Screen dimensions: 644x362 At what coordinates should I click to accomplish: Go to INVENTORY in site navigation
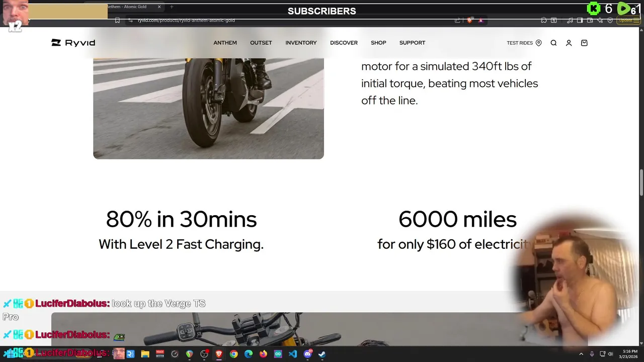[301, 43]
